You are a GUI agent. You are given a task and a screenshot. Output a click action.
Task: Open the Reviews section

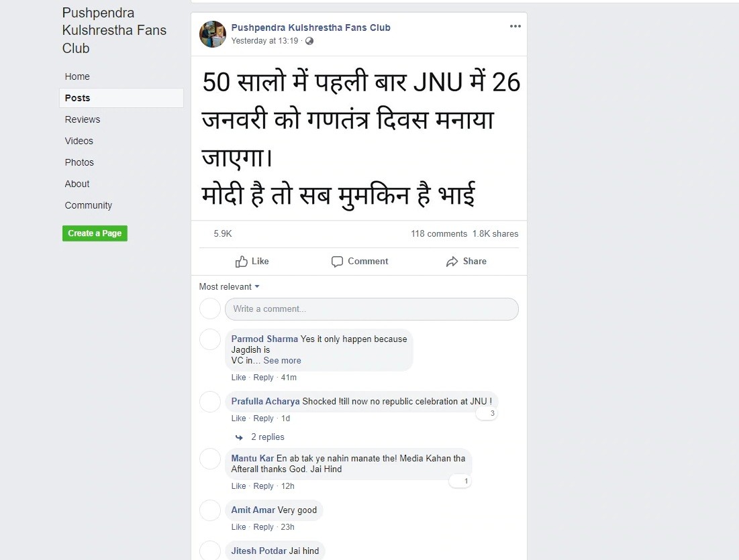coord(83,119)
